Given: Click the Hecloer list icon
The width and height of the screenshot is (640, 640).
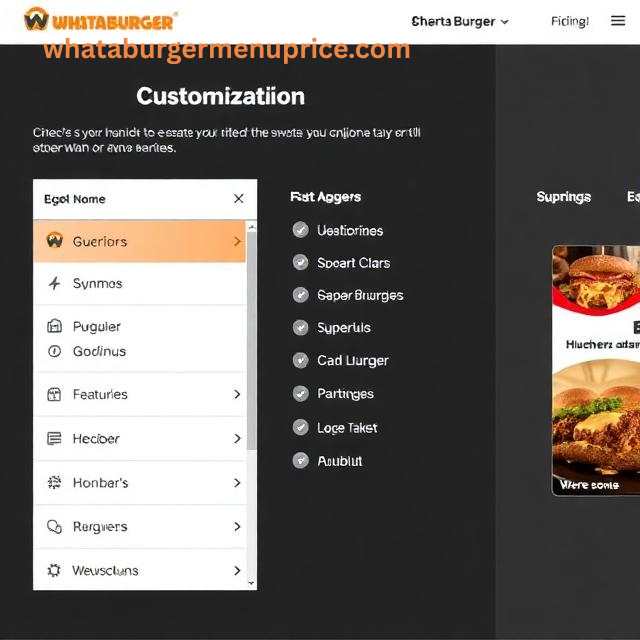Looking at the screenshot, I should pos(54,438).
